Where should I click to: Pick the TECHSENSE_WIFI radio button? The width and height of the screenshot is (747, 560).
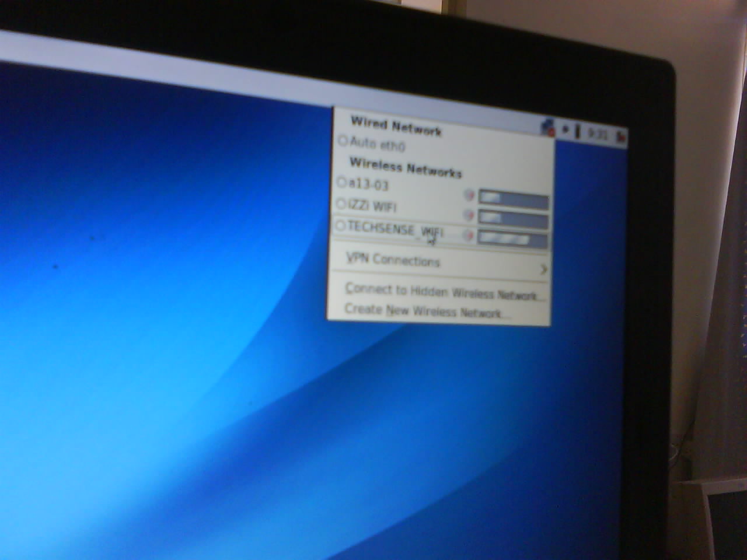click(340, 225)
